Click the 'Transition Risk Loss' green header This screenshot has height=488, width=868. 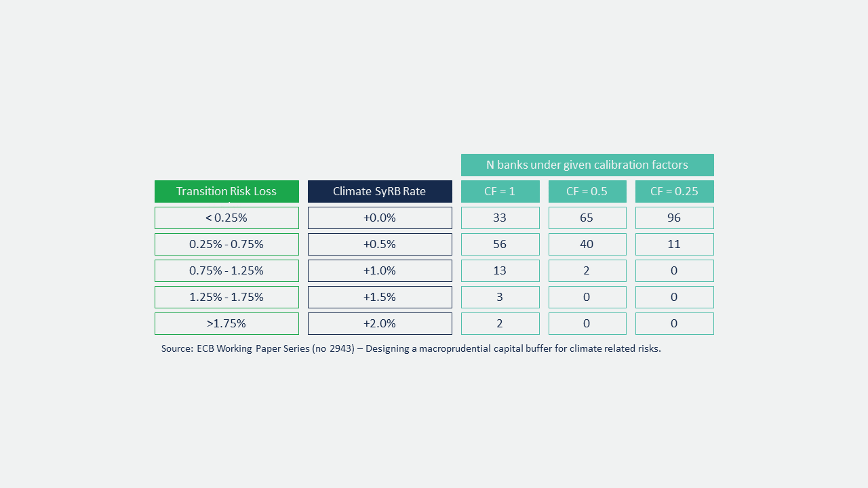tap(226, 191)
